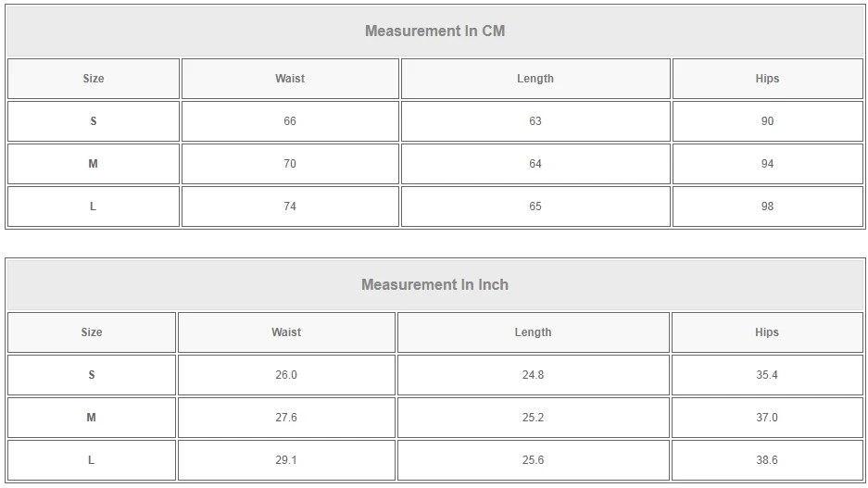Select the hips value 98
The width and height of the screenshot is (868, 488).
click(767, 206)
